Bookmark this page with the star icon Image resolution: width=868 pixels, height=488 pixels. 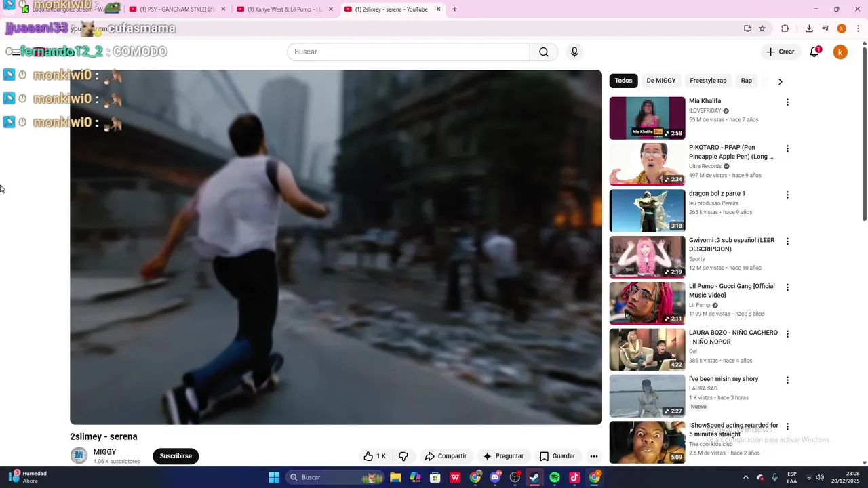[x=762, y=28]
